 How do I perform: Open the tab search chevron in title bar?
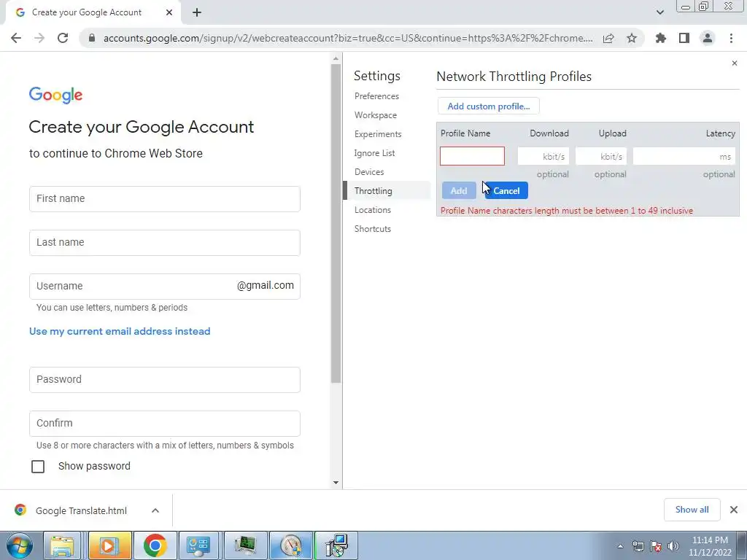659,12
